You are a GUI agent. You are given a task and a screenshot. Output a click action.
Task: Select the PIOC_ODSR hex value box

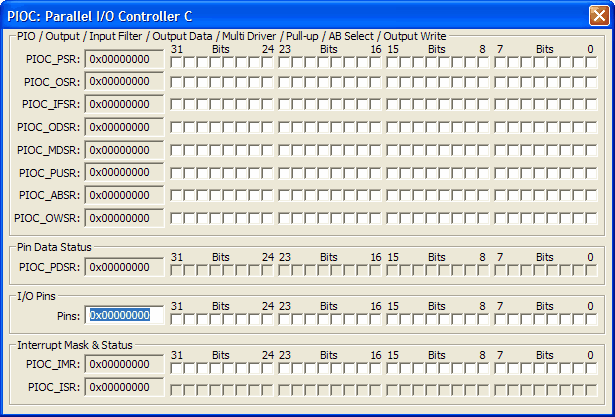tap(124, 127)
